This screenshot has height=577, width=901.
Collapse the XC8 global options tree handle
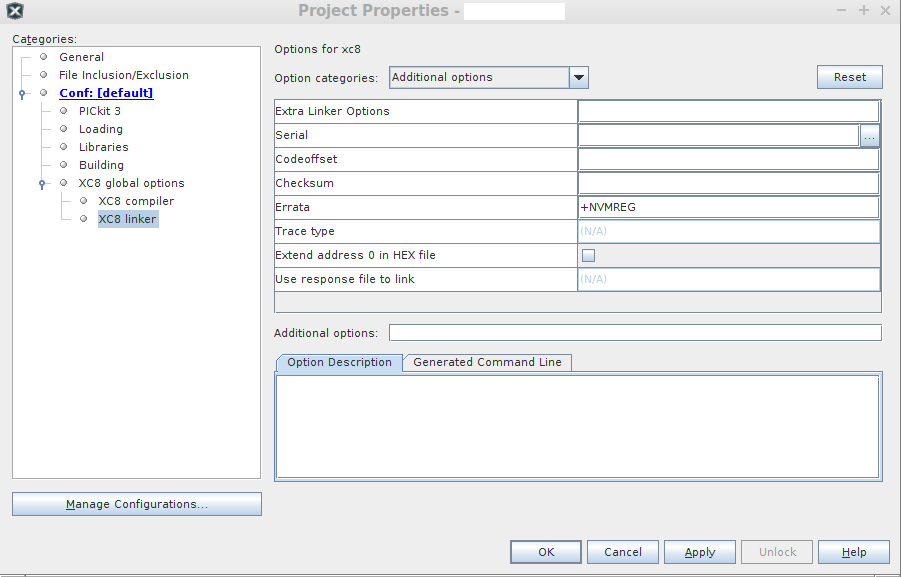tap(42, 183)
